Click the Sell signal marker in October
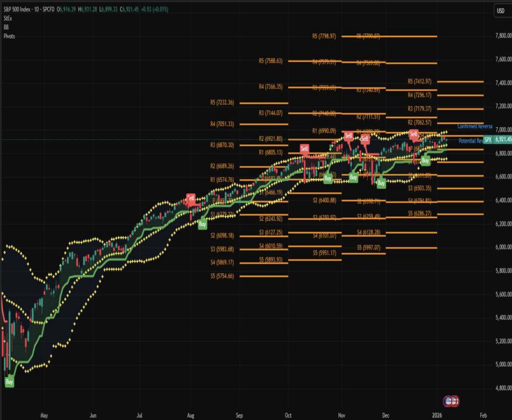This screenshot has width=512, height=420. pos(304,149)
